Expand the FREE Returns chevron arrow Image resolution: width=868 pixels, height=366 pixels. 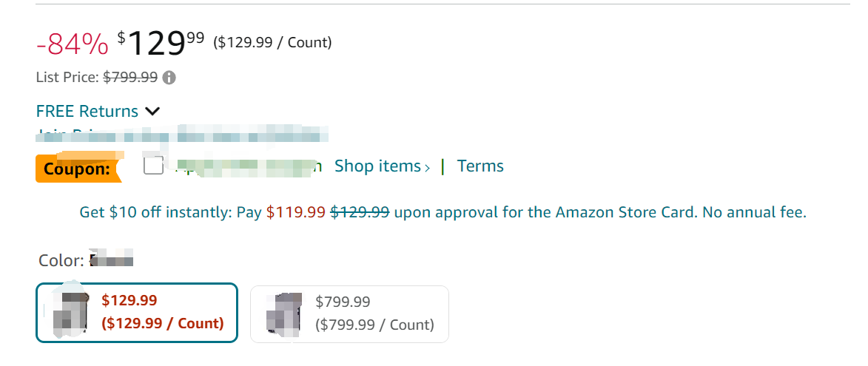(152, 112)
